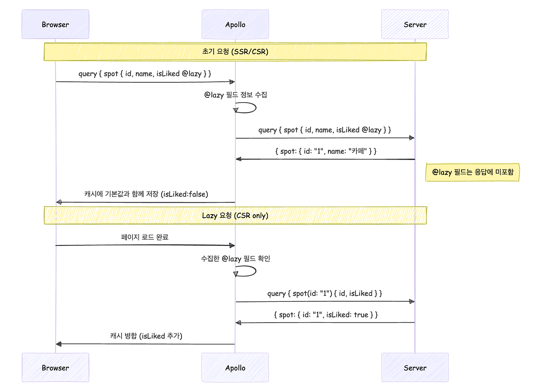Select the Apollo actor box at the top

coord(235,24)
